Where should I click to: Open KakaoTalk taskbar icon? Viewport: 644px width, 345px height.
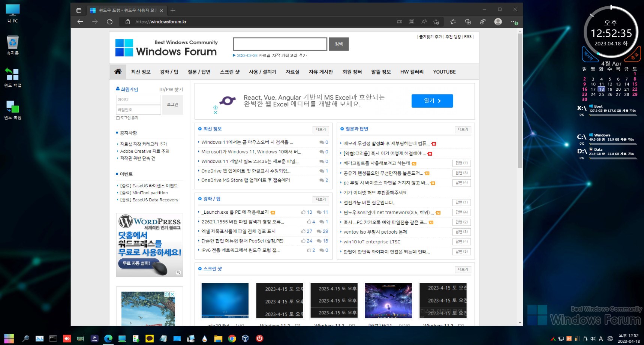[150, 339]
